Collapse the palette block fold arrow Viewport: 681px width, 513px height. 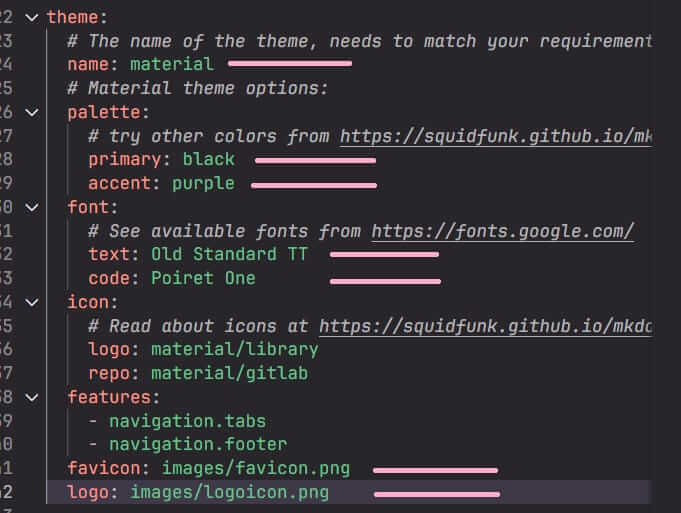(x=31, y=112)
